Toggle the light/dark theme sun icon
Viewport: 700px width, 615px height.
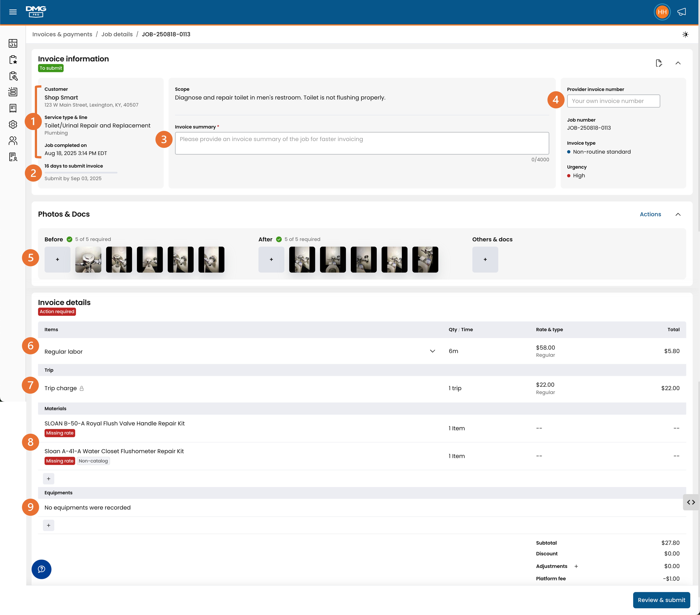(685, 34)
